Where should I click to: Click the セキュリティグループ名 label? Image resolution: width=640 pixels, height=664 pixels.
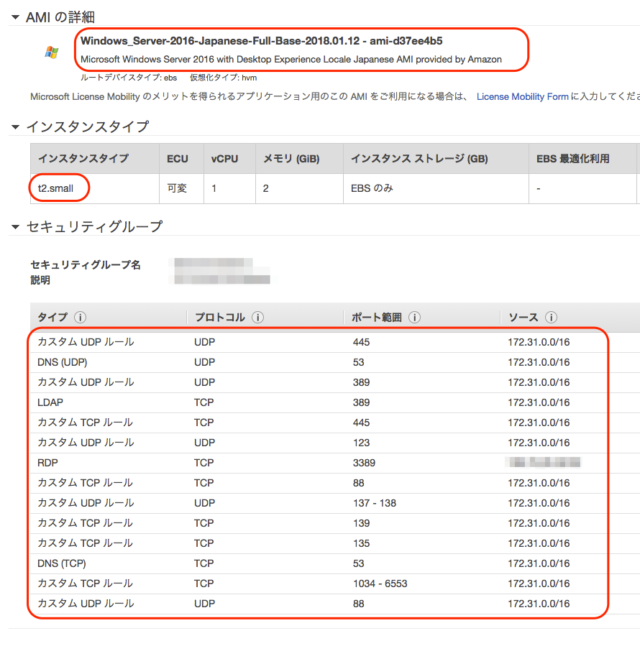85,265
